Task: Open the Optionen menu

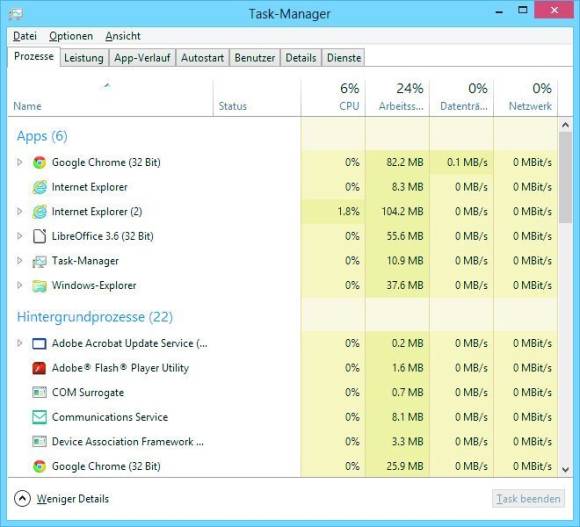Action: point(71,36)
